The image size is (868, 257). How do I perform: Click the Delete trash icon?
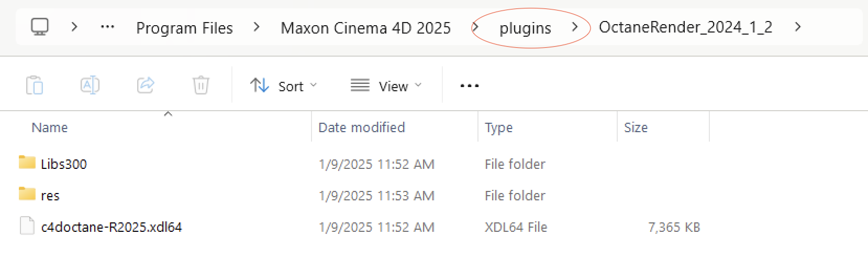[x=201, y=85]
